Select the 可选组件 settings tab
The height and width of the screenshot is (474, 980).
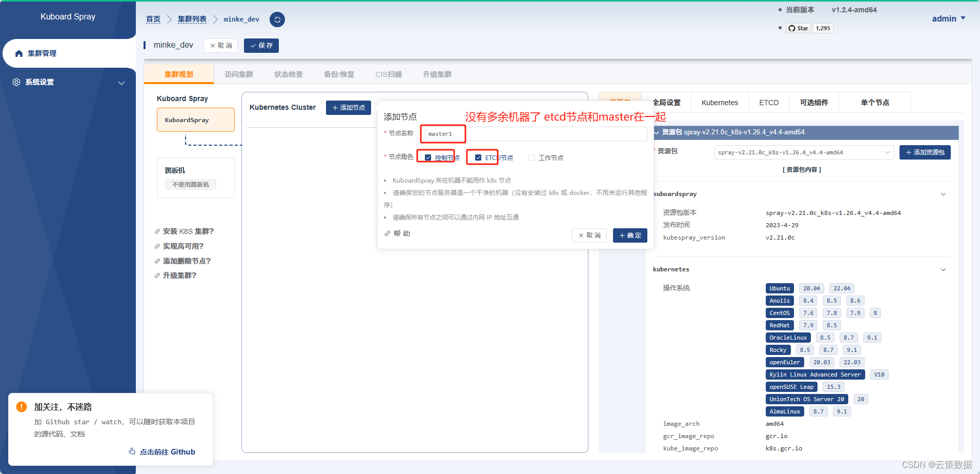tap(814, 103)
